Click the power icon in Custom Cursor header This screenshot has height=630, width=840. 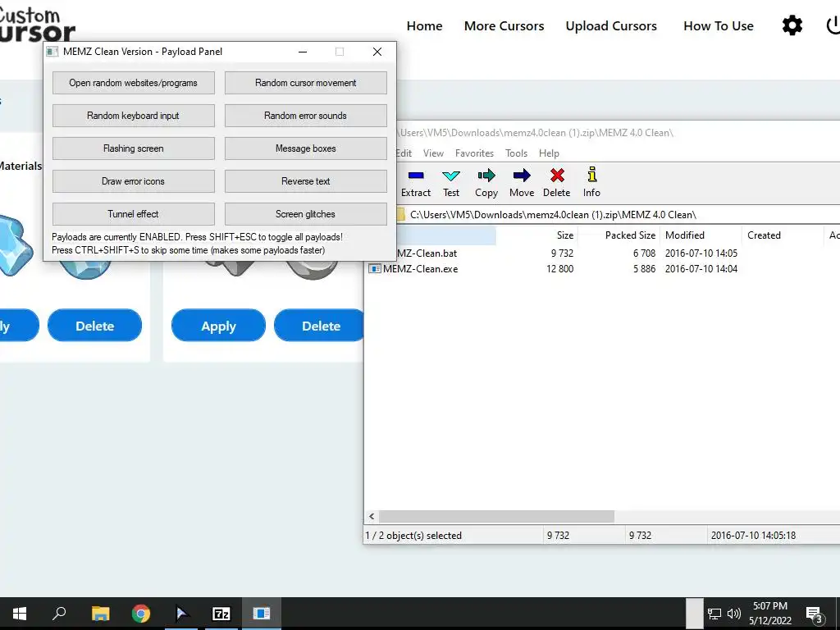[x=833, y=25]
